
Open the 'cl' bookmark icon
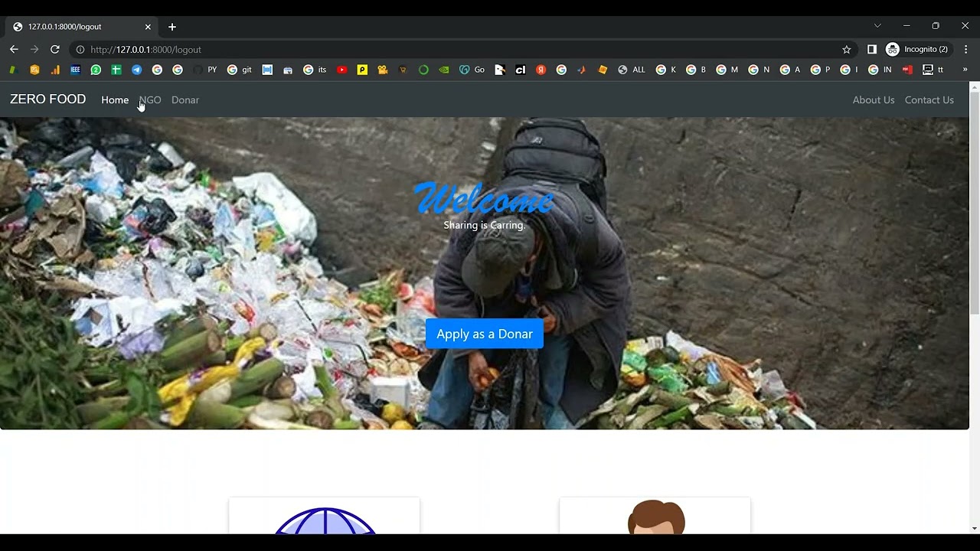coord(521,70)
